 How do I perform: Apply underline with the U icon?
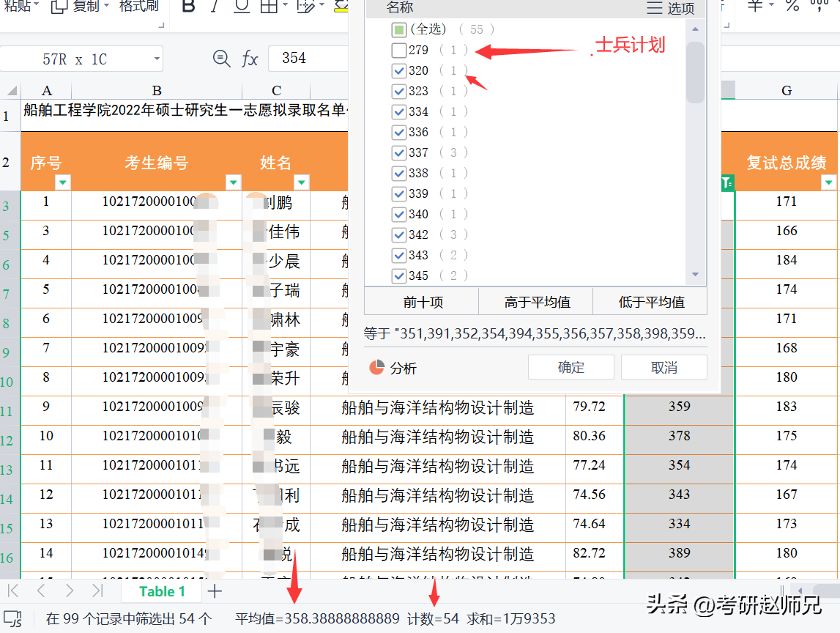tap(242, 6)
